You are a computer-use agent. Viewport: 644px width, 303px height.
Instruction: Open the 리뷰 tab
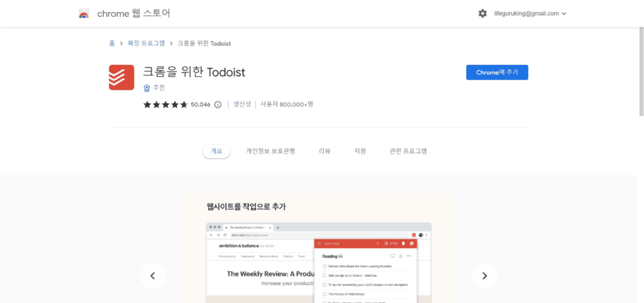coord(325,151)
